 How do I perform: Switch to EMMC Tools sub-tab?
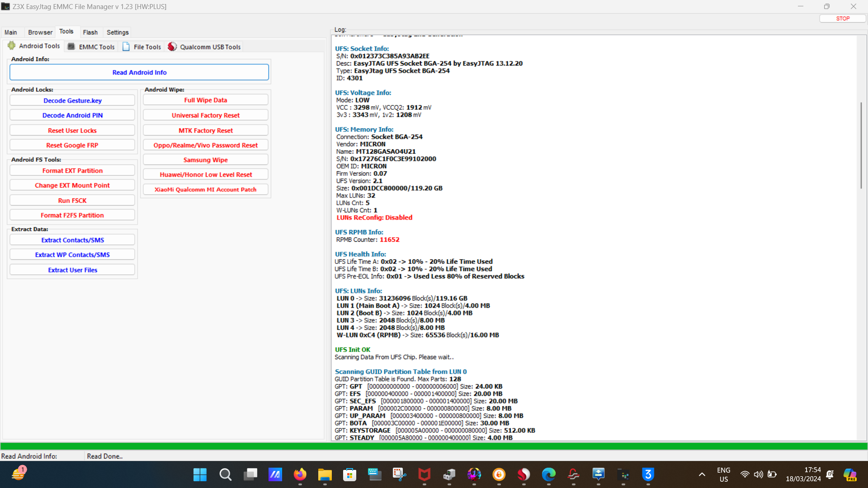[92, 47]
